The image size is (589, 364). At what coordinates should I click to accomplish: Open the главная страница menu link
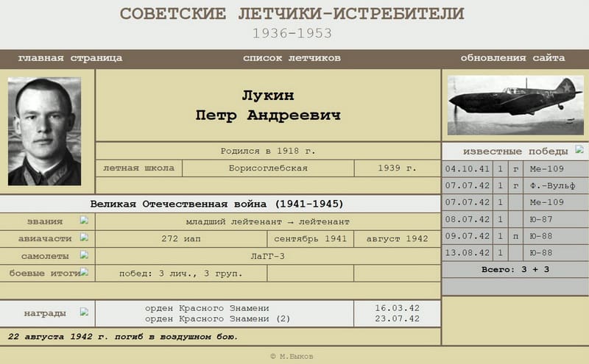pos(70,58)
